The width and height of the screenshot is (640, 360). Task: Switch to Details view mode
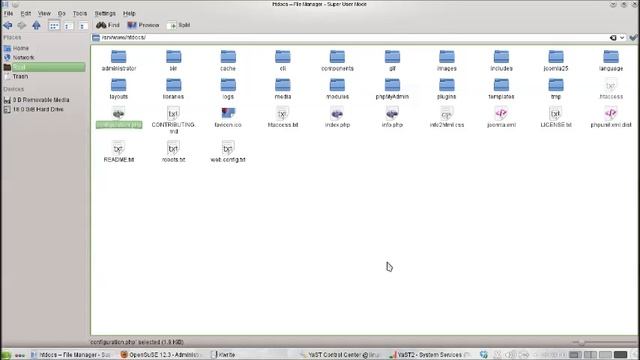click(x=83, y=26)
